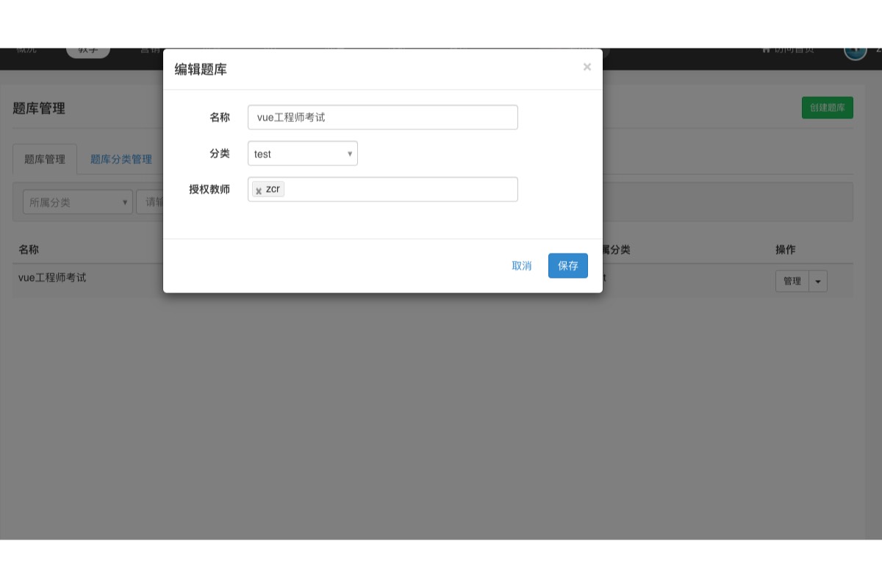Click the user avatar in top bar
The height and width of the screenshot is (588, 882).
(x=856, y=51)
